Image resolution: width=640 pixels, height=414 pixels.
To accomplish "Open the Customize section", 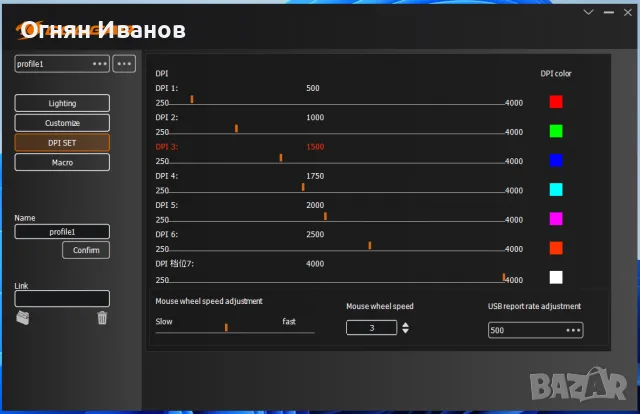I will 62,123.
